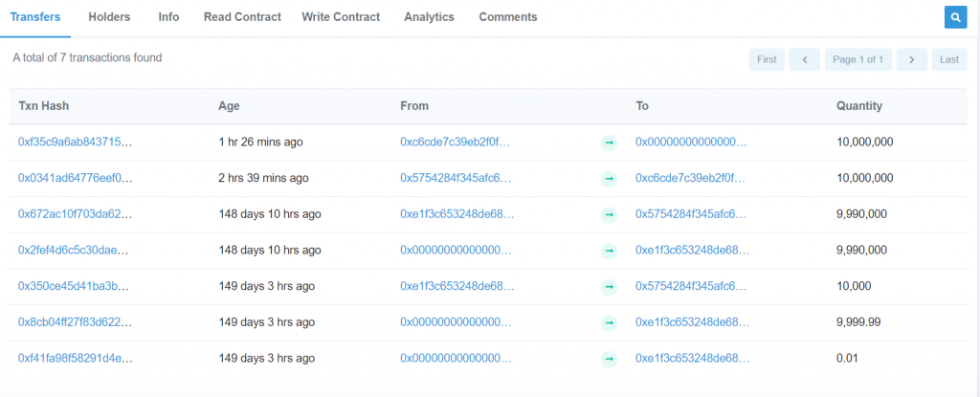Open transaction hash 0xf41fa98f58291d4e
Image resolution: width=980 pixels, height=397 pixels.
75,360
